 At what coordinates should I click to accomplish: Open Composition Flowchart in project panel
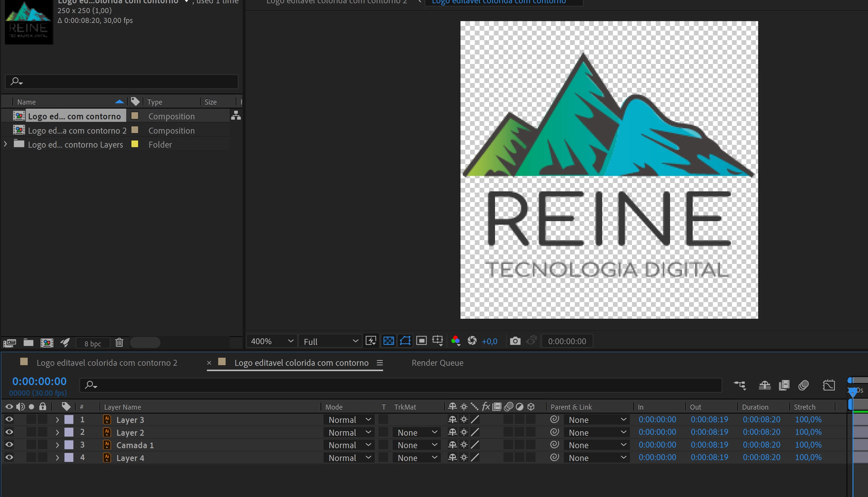[x=236, y=116]
